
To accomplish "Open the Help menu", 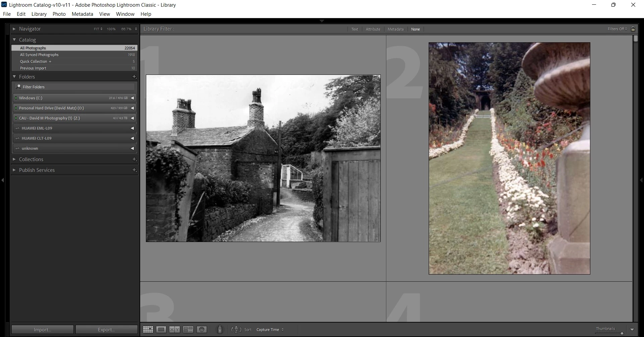I will [146, 14].
